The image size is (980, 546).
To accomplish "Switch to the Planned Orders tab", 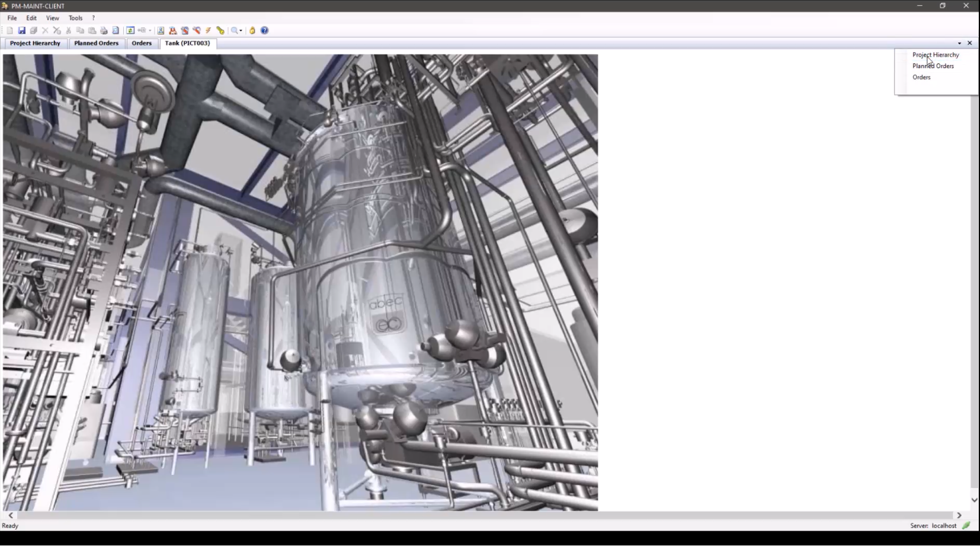I will pos(96,43).
